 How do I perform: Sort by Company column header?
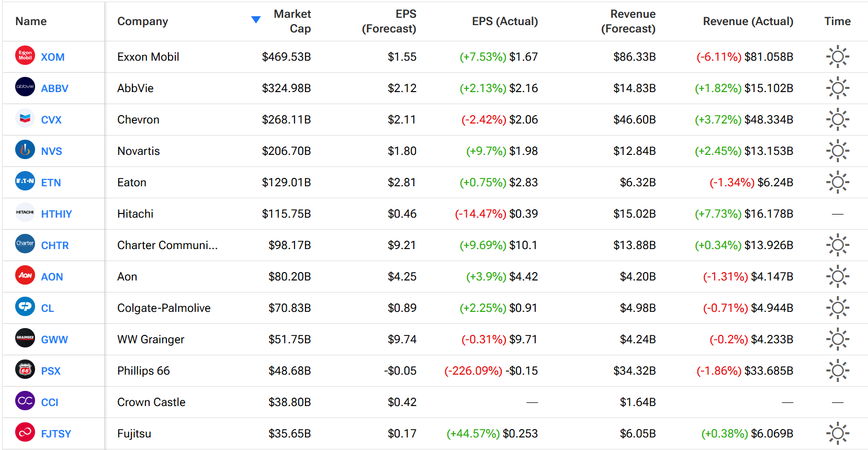point(143,21)
